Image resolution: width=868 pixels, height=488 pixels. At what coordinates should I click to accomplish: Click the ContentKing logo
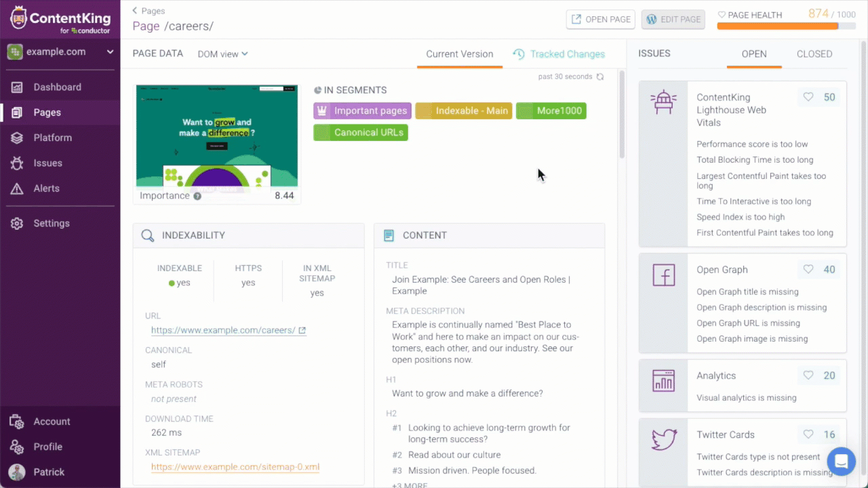coord(60,20)
